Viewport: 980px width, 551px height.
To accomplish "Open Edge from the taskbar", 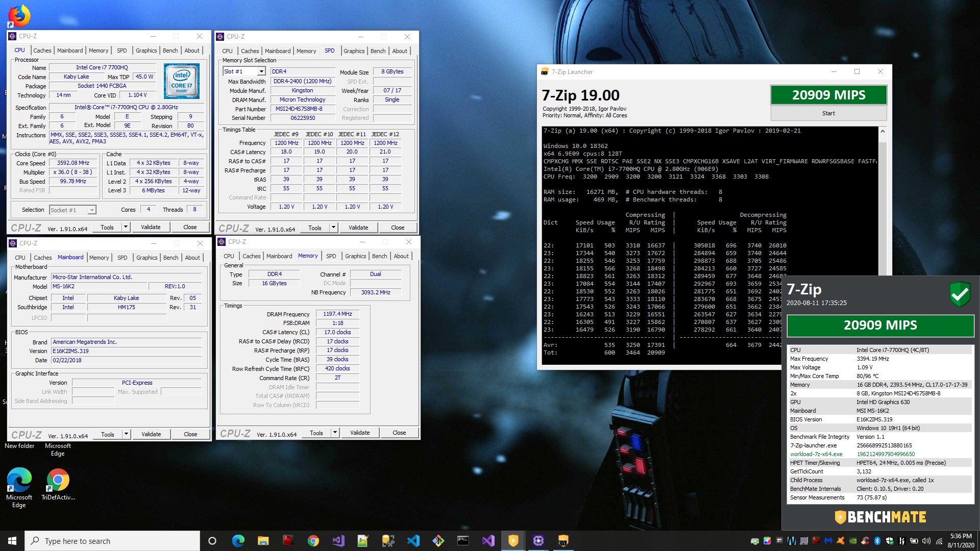I will point(238,541).
